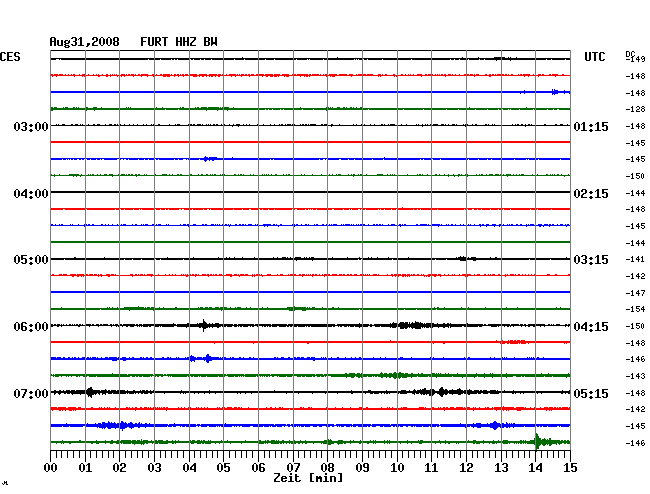Select minute 07 on the time axis

click(x=293, y=467)
